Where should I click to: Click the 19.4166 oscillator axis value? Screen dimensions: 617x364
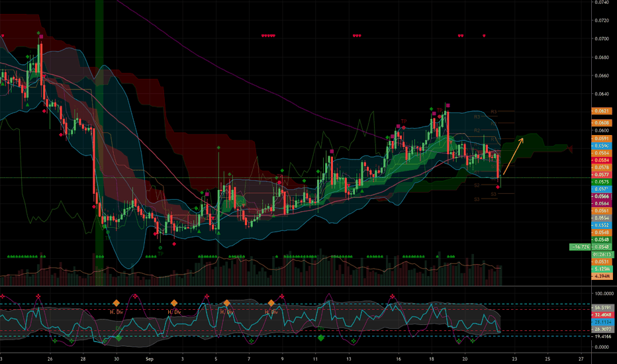[604, 336]
